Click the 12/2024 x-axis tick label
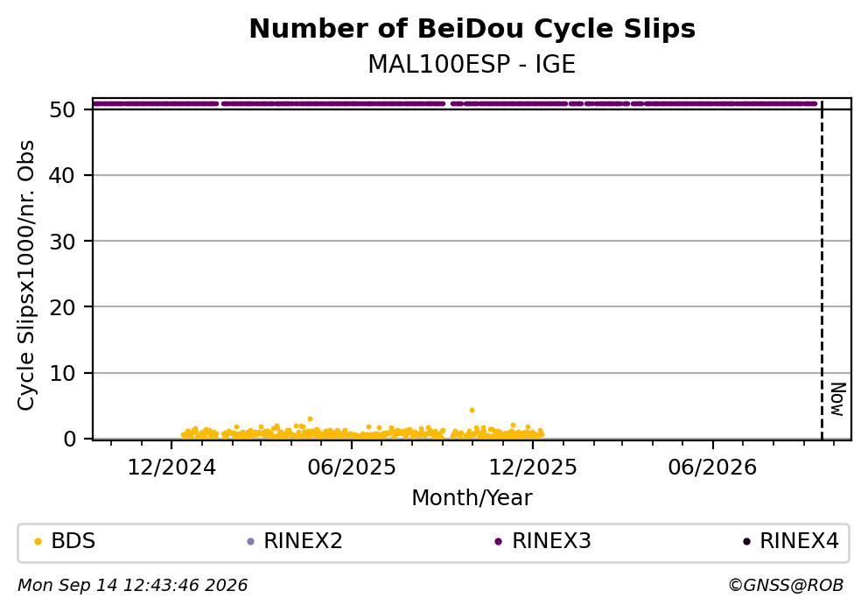 pyautogui.click(x=171, y=468)
